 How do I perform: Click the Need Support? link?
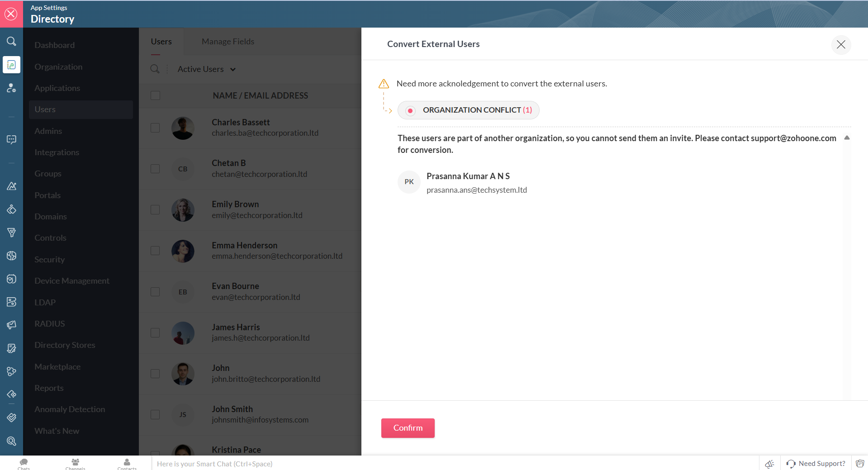[822, 463]
